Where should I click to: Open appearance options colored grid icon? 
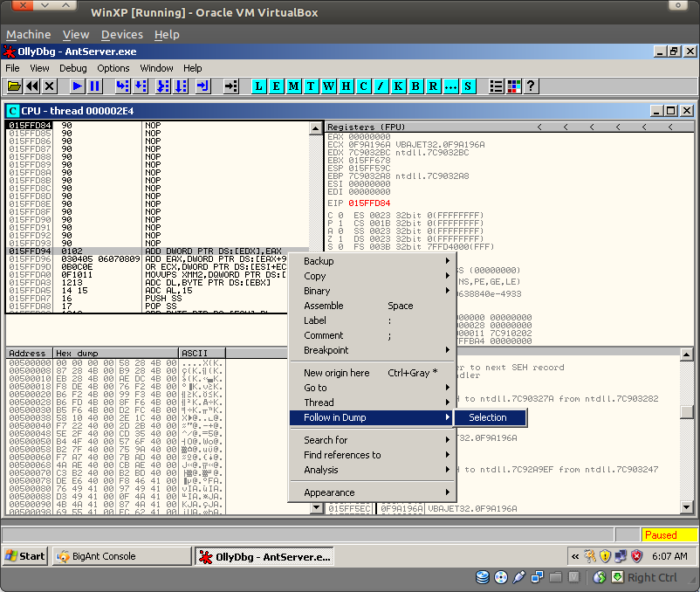coord(513,86)
